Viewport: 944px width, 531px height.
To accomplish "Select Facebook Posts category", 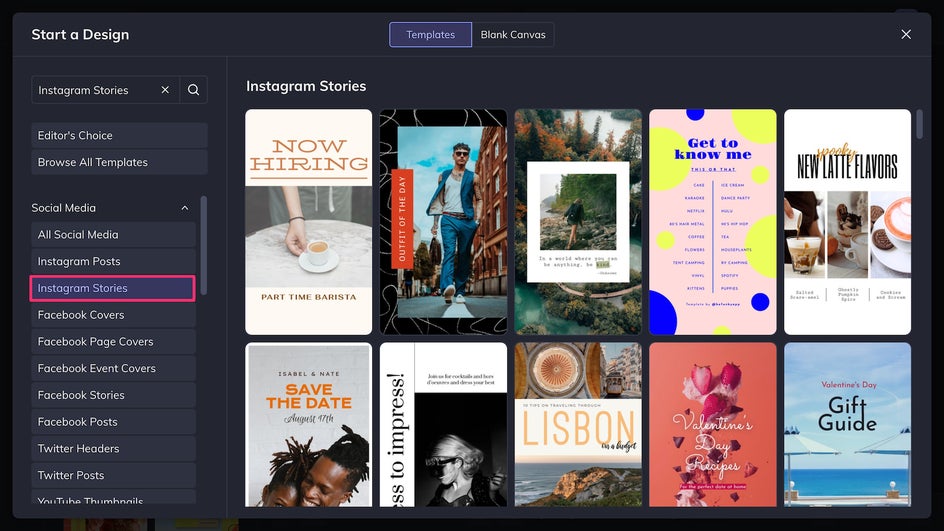I will 113,422.
